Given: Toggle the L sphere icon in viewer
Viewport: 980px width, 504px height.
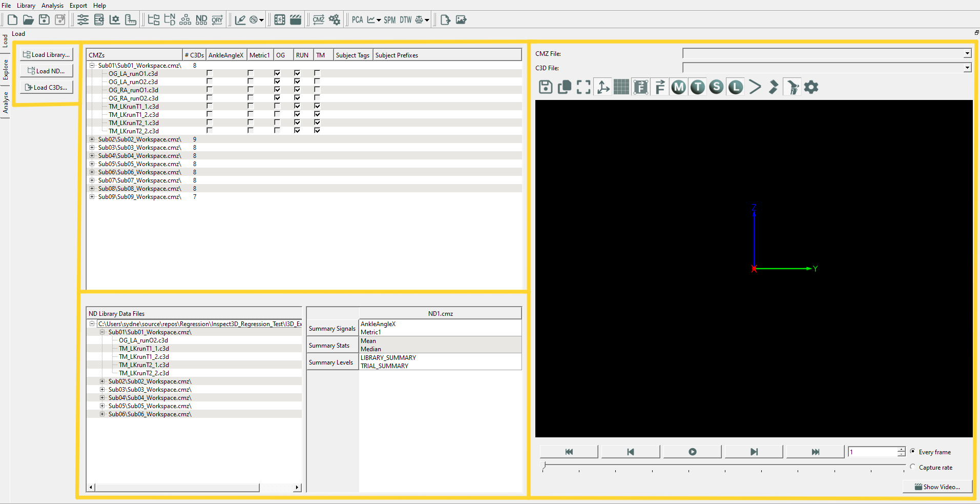Looking at the screenshot, I should 736,87.
